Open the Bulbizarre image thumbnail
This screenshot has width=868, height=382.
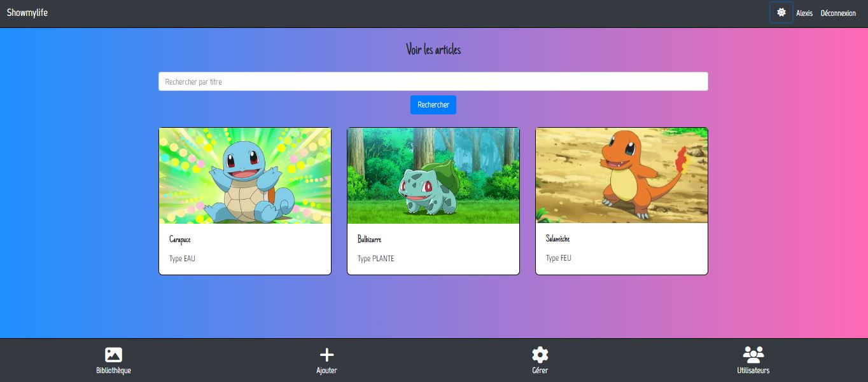433,175
